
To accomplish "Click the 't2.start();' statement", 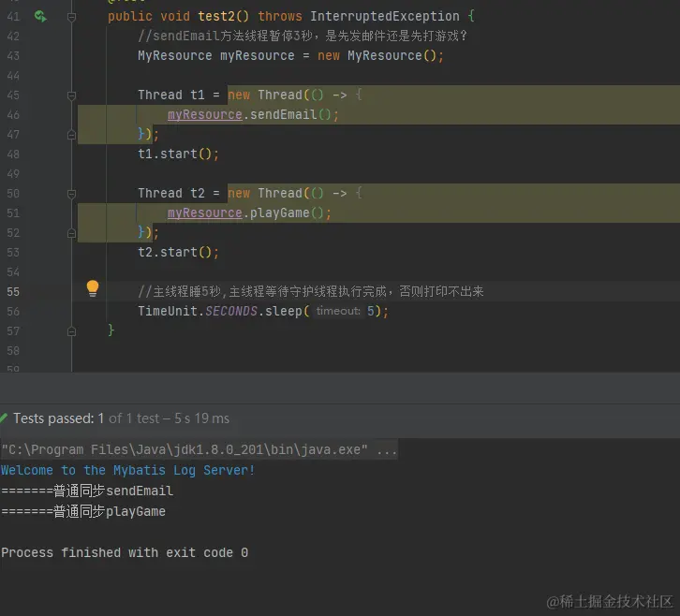I will coord(178,252).
